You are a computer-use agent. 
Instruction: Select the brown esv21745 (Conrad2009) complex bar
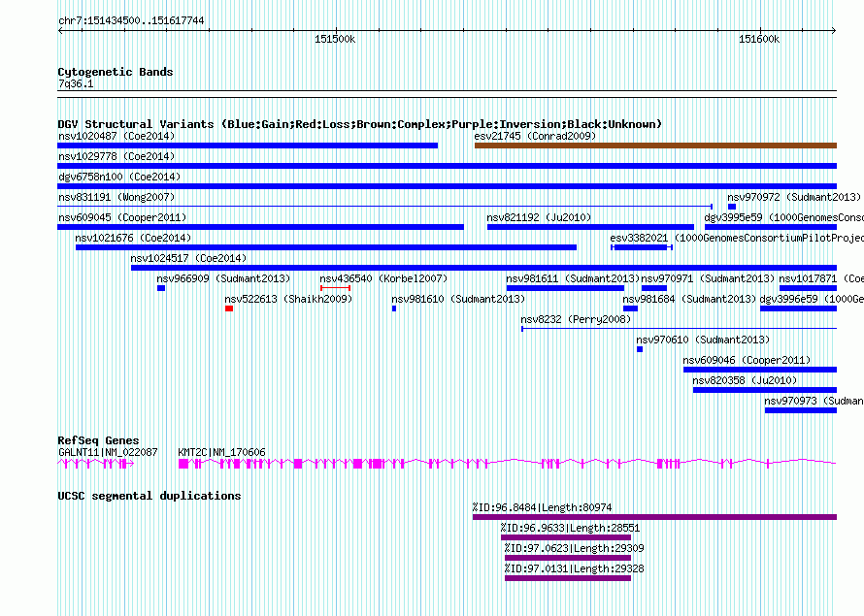click(655, 146)
